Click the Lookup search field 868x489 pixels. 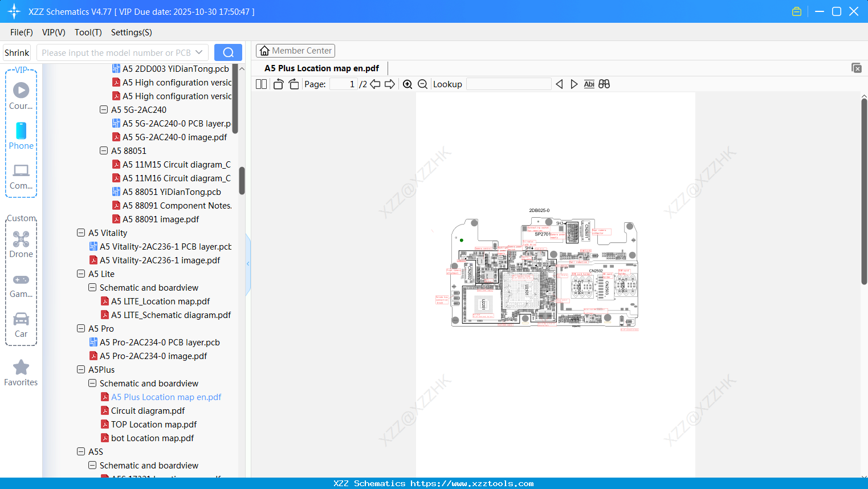coord(509,84)
